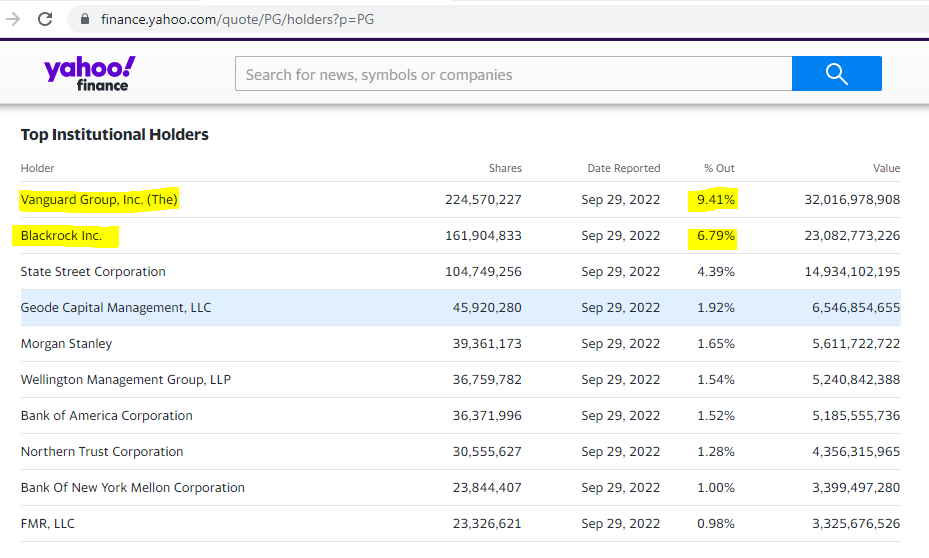Click State Street's 4.39% value
The height and width of the screenshot is (558, 929).
click(x=716, y=271)
